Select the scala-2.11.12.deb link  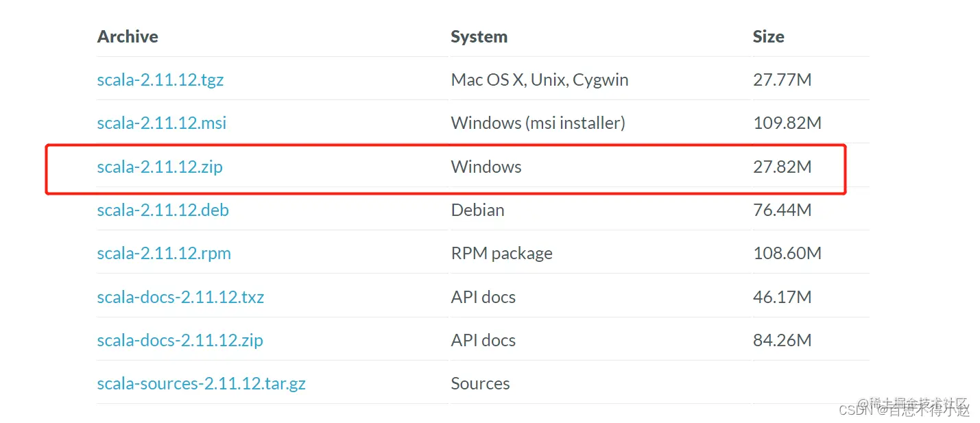(x=163, y=210)
